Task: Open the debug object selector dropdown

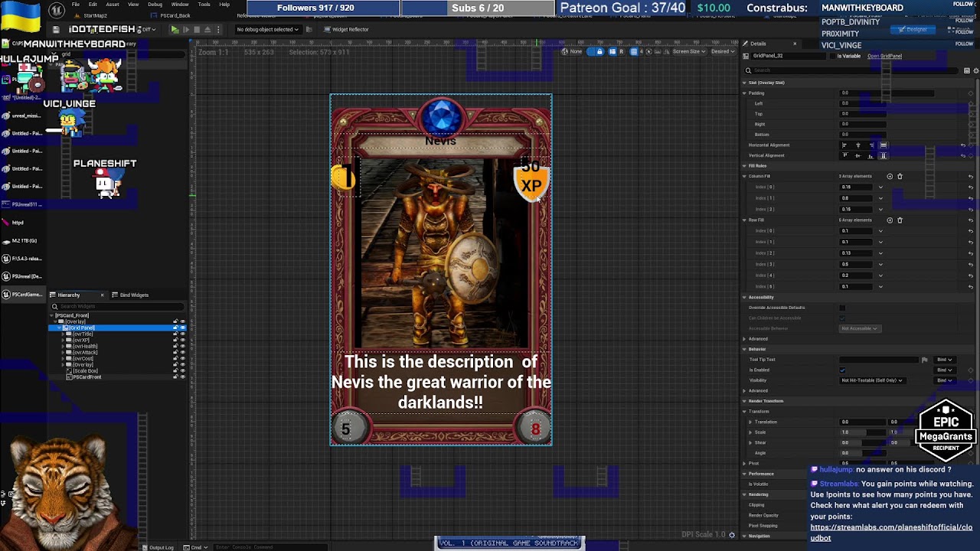Action: tap(268, 29)
